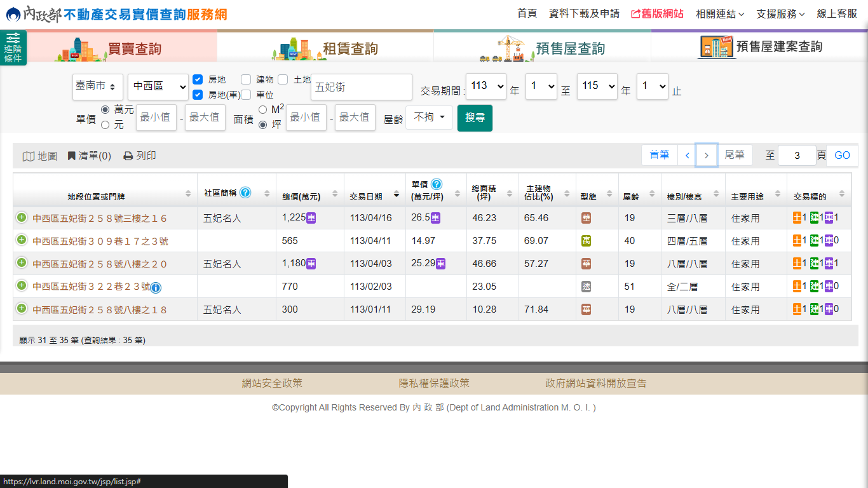Screen dimensions: 868x488
Task: Open the map view (地圖)
Action: pos(40,156)
